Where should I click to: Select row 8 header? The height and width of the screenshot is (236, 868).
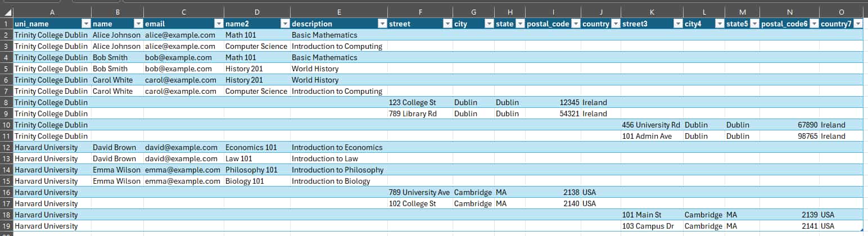(x=6, y=102)
